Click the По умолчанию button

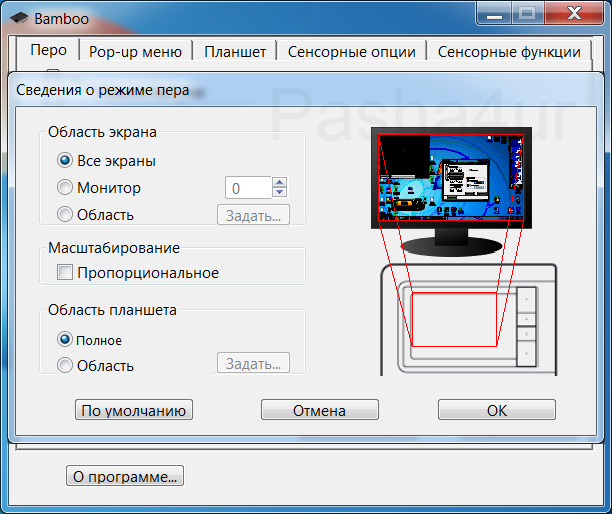click(134, 410)
